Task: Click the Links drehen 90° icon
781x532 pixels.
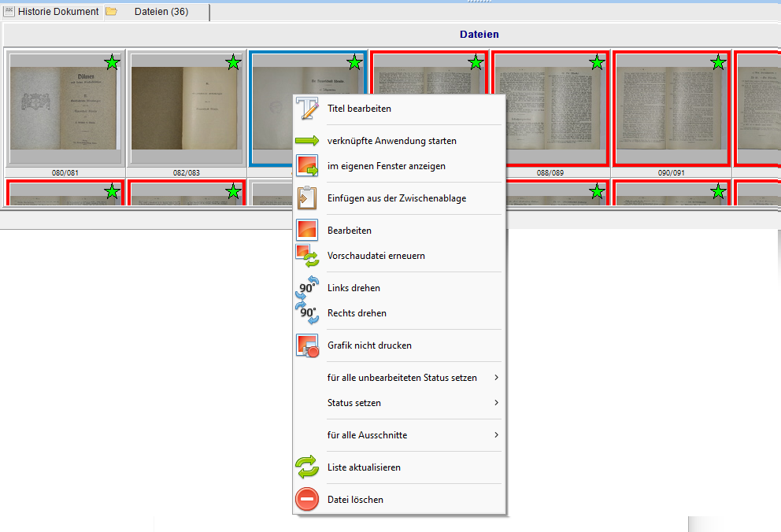Action: click(x=307, y=288)
